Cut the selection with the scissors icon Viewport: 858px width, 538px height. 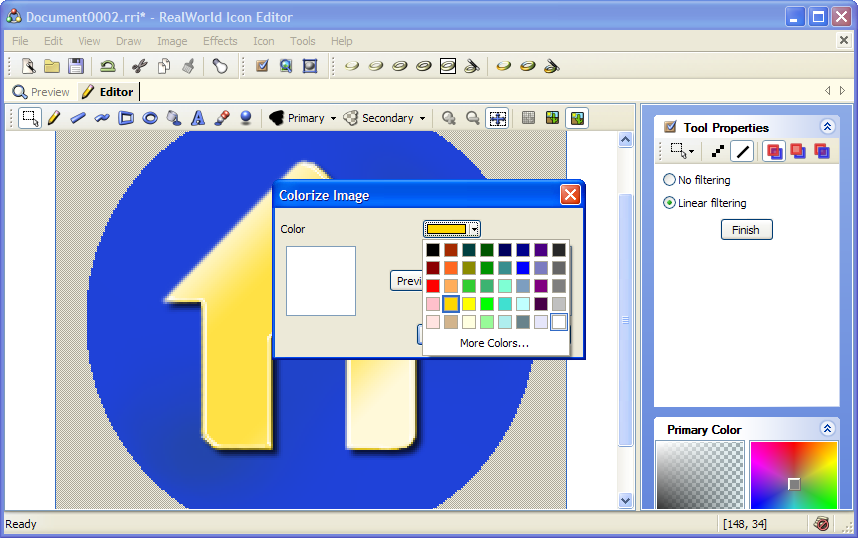pos(140,66)
